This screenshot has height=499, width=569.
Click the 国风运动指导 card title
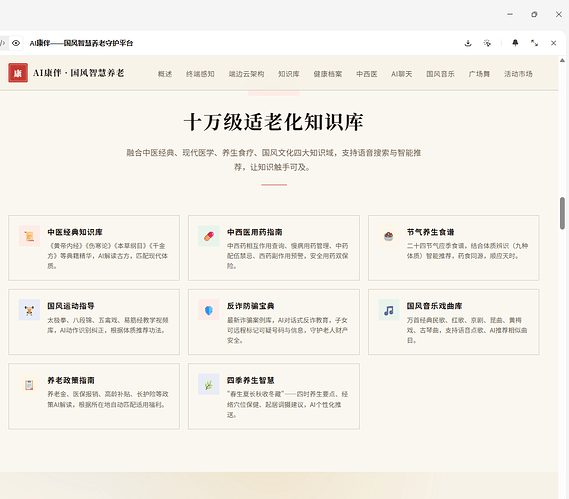[71, 306]
